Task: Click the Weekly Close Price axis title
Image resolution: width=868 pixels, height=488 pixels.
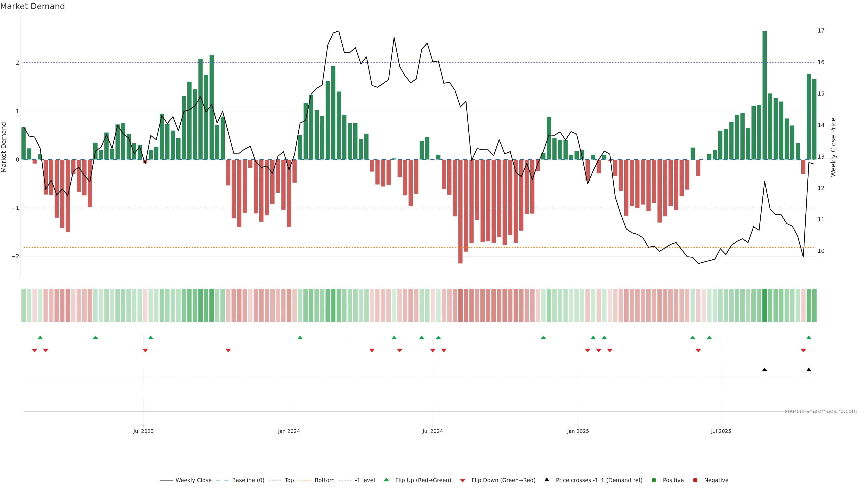Action: pos(833,147)
